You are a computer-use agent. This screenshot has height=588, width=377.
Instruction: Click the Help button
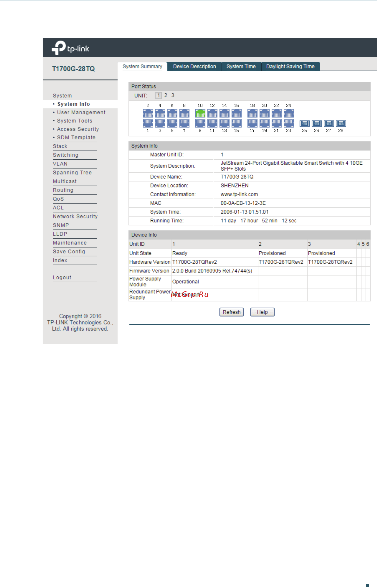pyautogui.click(x=262, y=312)
